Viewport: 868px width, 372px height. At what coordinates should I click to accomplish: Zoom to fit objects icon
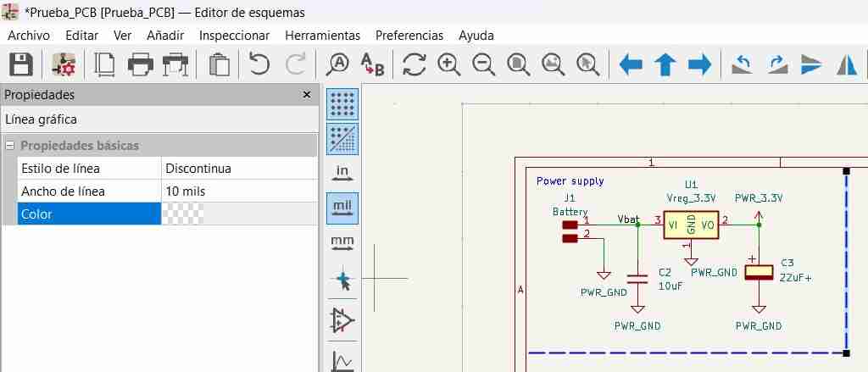click(553, 64)
